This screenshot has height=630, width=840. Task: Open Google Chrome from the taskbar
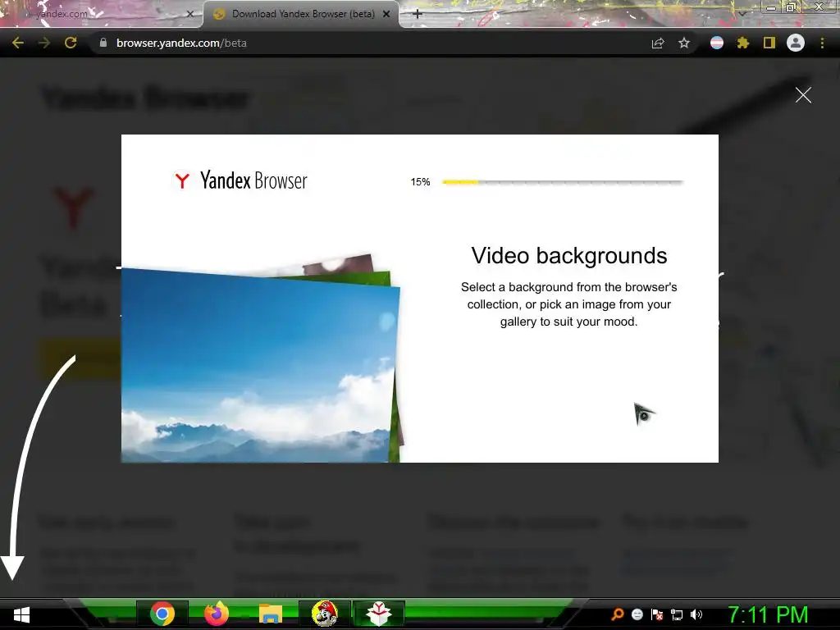162,614
